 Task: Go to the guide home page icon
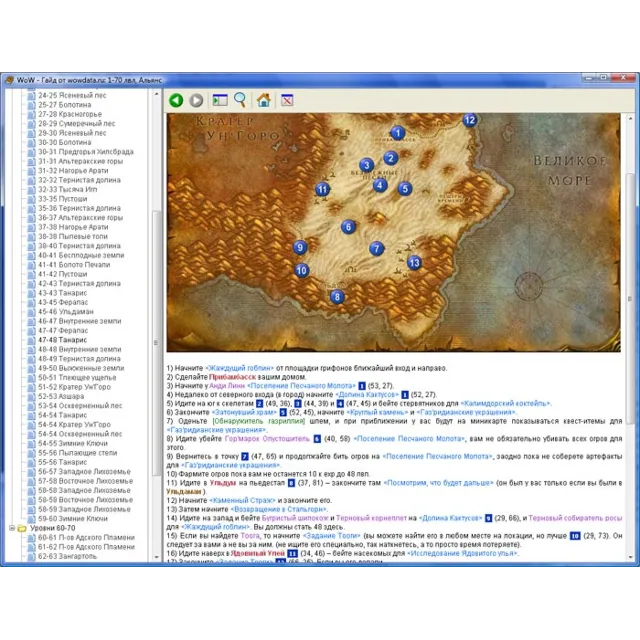(264, 100)
